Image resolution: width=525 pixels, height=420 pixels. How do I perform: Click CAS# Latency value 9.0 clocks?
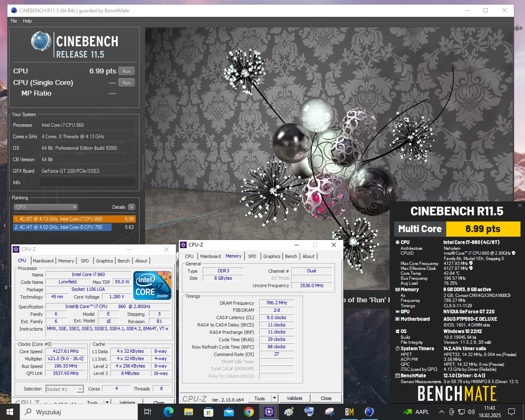(x=276, y=317)
